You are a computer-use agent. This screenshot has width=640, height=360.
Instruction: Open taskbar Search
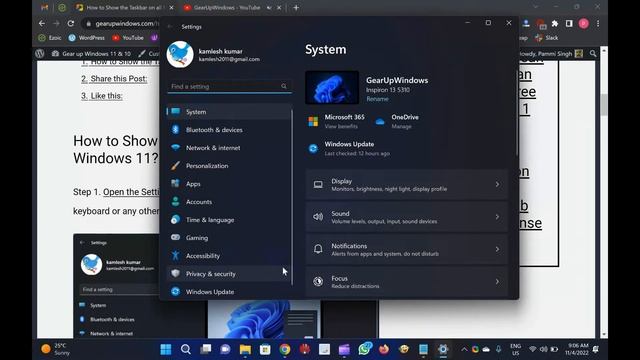pyautogui.click(x=185, y=349)
